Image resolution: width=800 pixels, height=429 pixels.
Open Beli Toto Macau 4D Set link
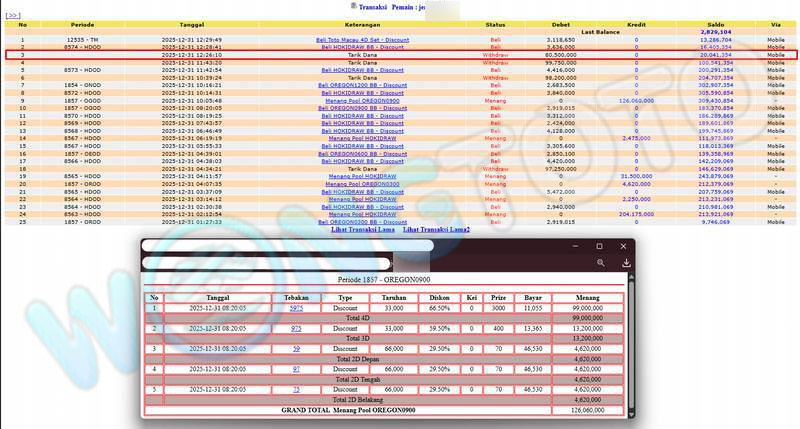click(362, 39)
